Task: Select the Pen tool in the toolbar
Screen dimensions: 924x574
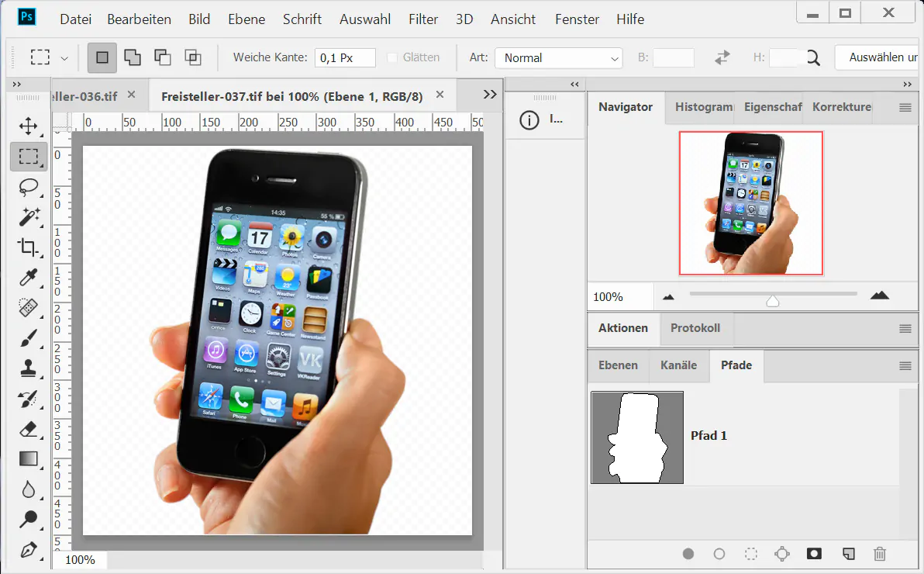Action: click(x=29, y=551)
